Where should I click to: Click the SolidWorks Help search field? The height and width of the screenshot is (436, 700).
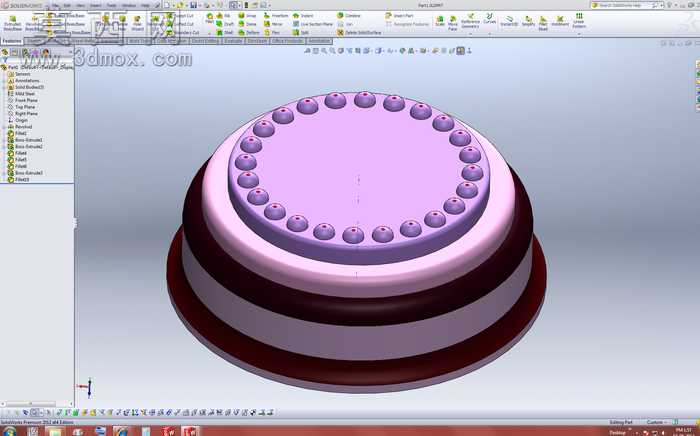[625, 5]
